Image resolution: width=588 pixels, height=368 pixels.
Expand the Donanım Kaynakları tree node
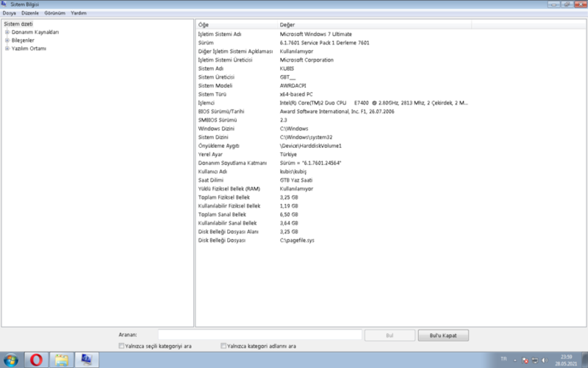(7, 32)
